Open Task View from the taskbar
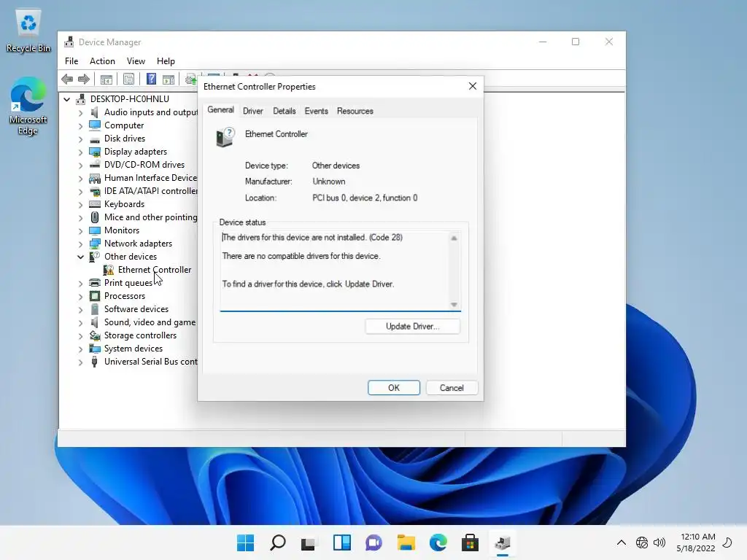This screenshot has width=747, height=560. click(309, 542)
